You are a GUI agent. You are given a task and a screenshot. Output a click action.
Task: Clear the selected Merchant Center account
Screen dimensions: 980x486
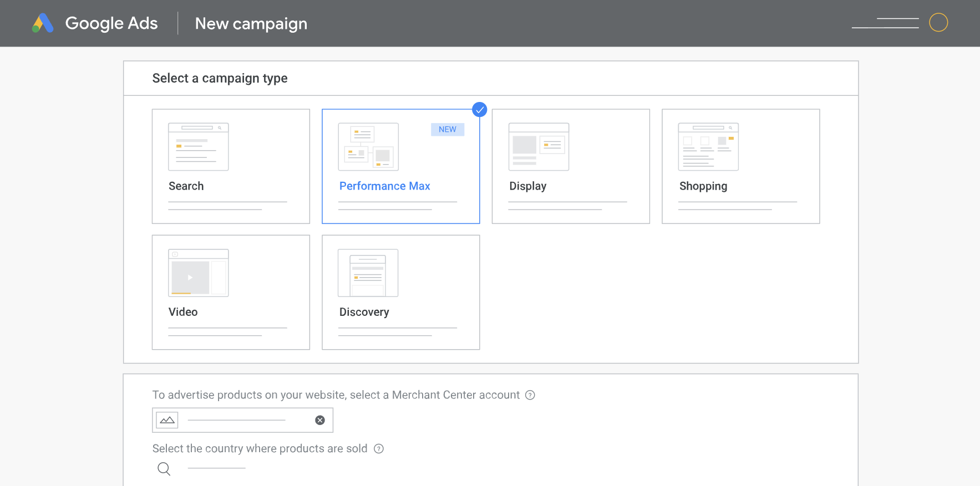320,420
